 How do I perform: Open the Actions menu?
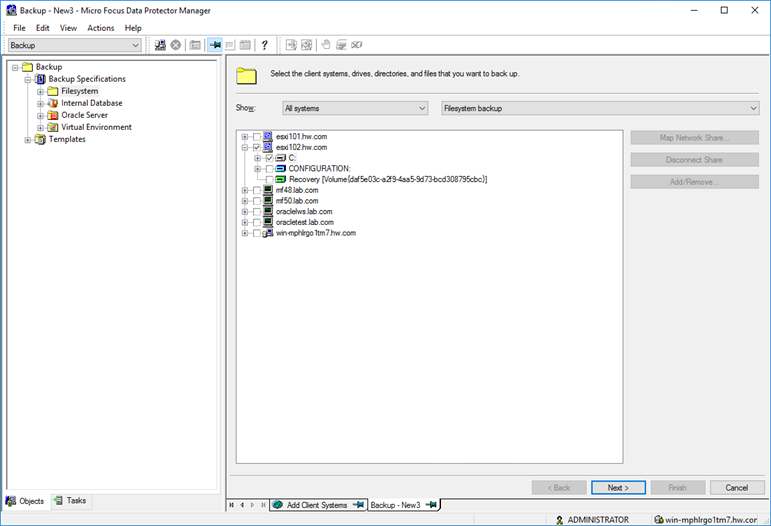tap(101, 28)
